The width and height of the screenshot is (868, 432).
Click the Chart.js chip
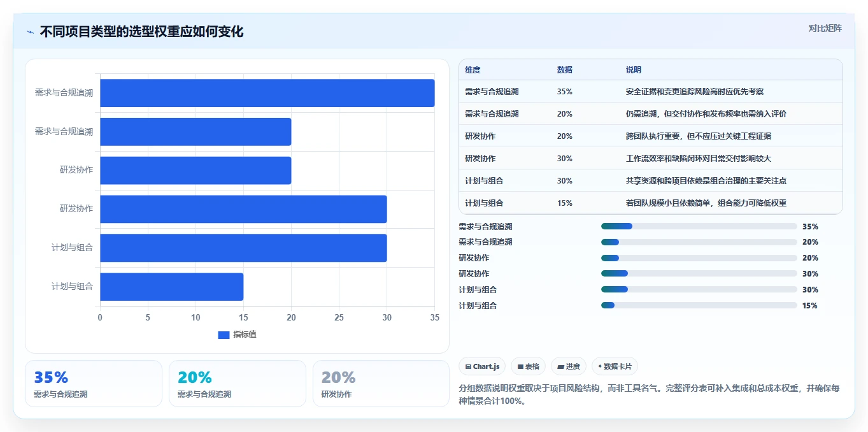tap(482, 366)
